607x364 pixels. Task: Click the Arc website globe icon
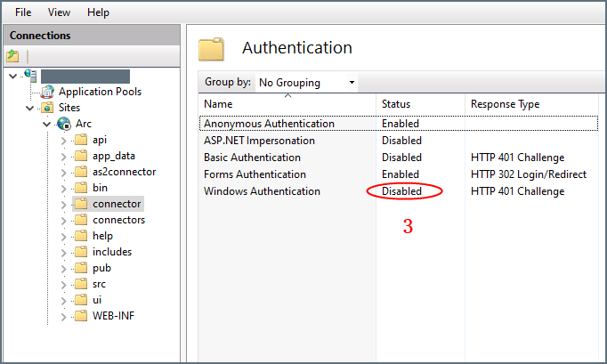tap(64, 124)
